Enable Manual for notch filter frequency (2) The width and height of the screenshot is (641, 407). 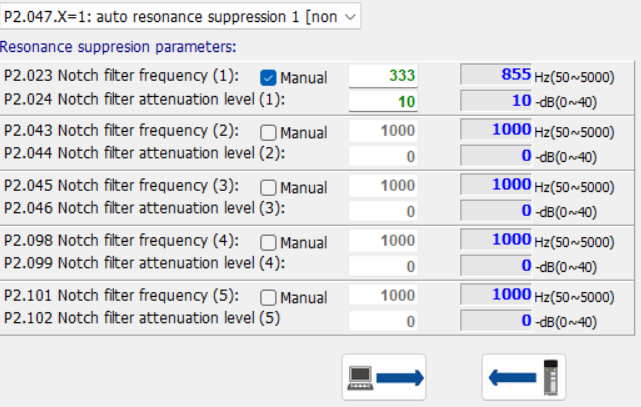pyautogui.click(x=268, y=132)
